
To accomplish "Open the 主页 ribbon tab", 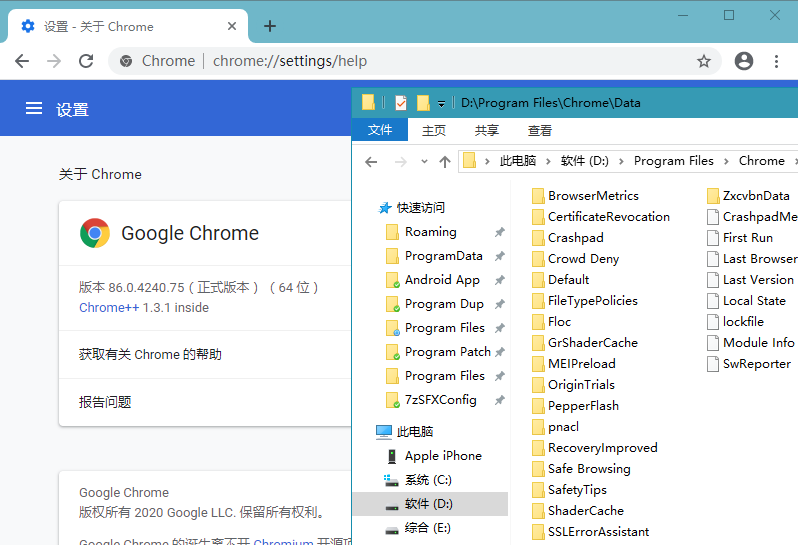I will coord(434,131).
